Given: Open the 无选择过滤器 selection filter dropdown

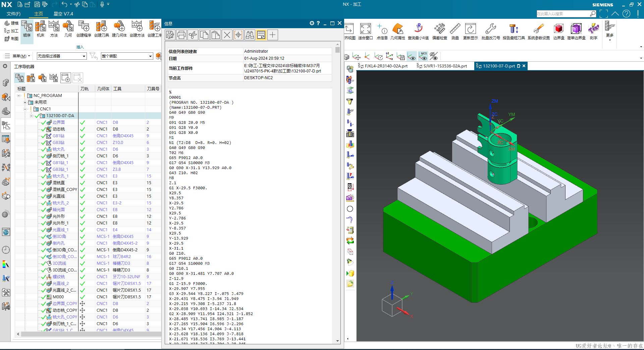Looking at the screenshot, I should 62,56.
